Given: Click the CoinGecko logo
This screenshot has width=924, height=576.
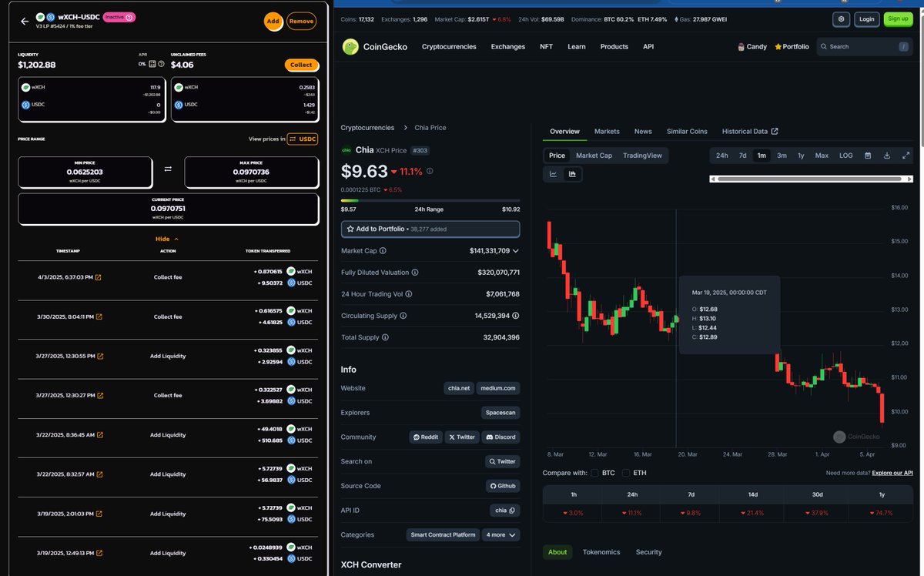Looking at the screenshot, I should [375, 46].
